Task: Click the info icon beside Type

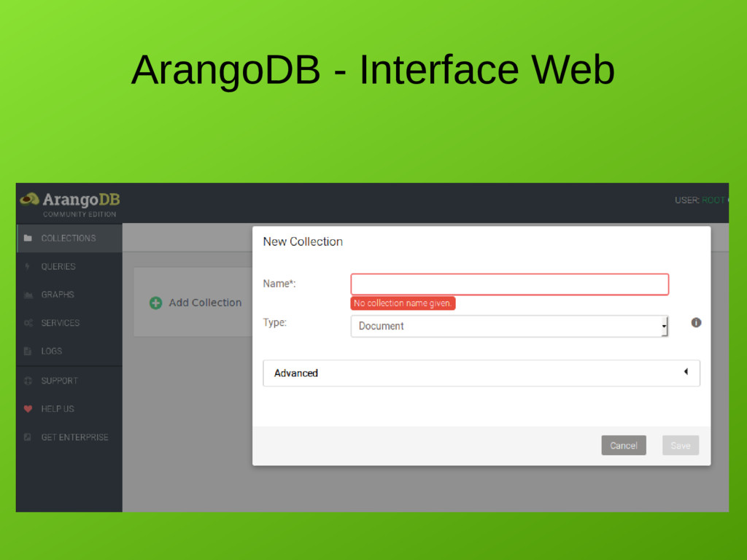Action: point(696,323)
